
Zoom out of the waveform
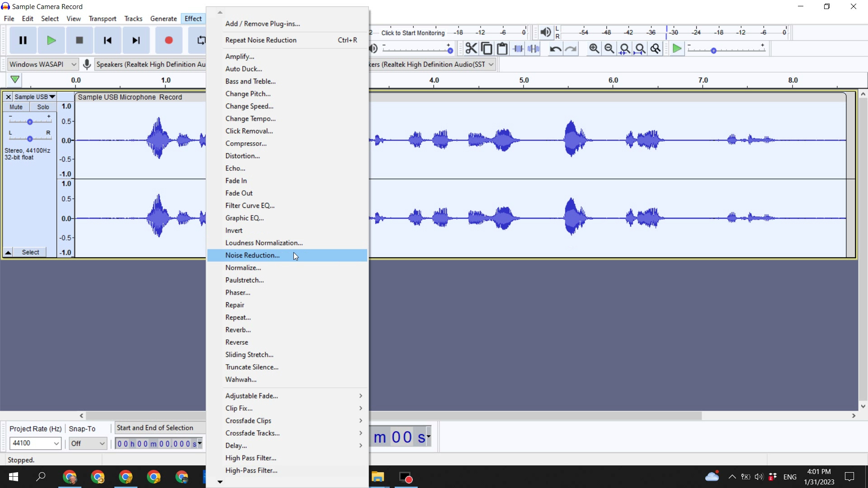tap(609, 48)
